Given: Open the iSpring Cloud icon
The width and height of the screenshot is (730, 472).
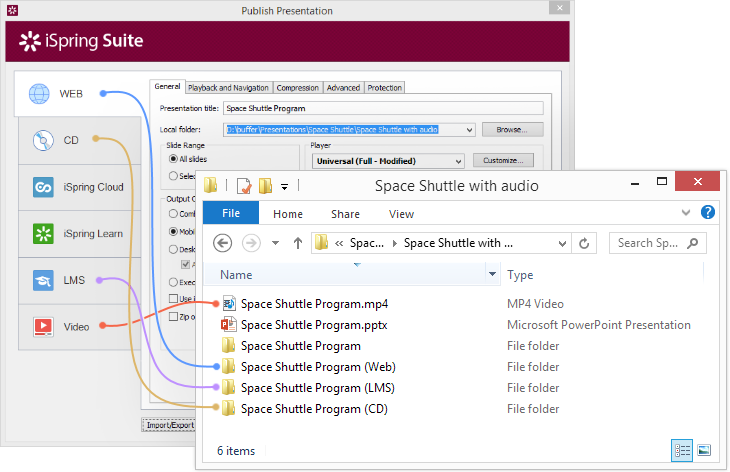Looking at the screenshot, I should (43, 187).
